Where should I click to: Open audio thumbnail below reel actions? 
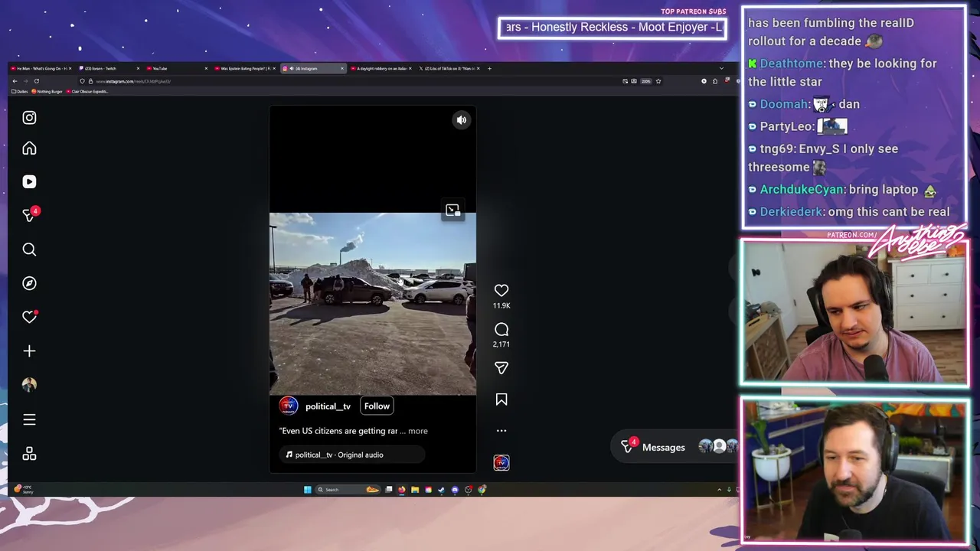pos(501,462)
